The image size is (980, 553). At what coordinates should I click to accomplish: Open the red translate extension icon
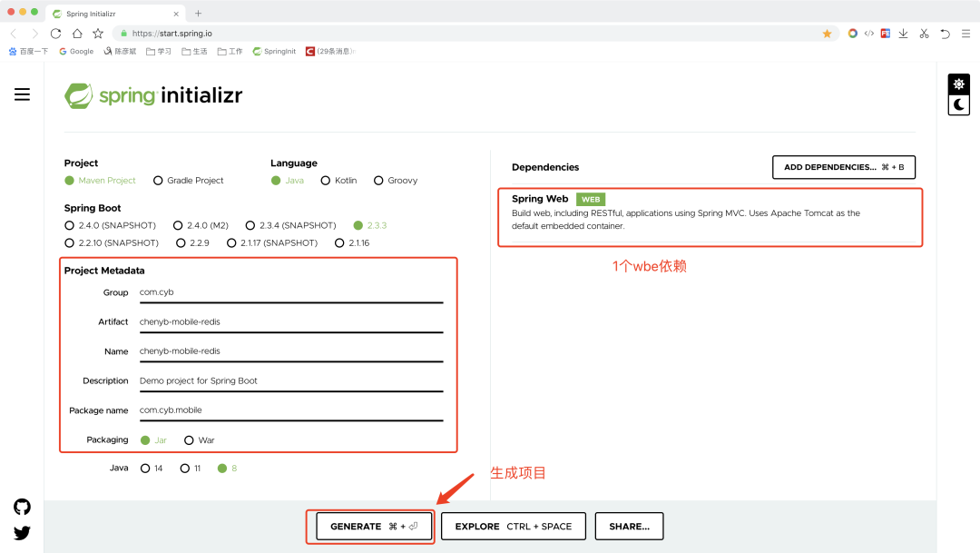click(886, 34)
